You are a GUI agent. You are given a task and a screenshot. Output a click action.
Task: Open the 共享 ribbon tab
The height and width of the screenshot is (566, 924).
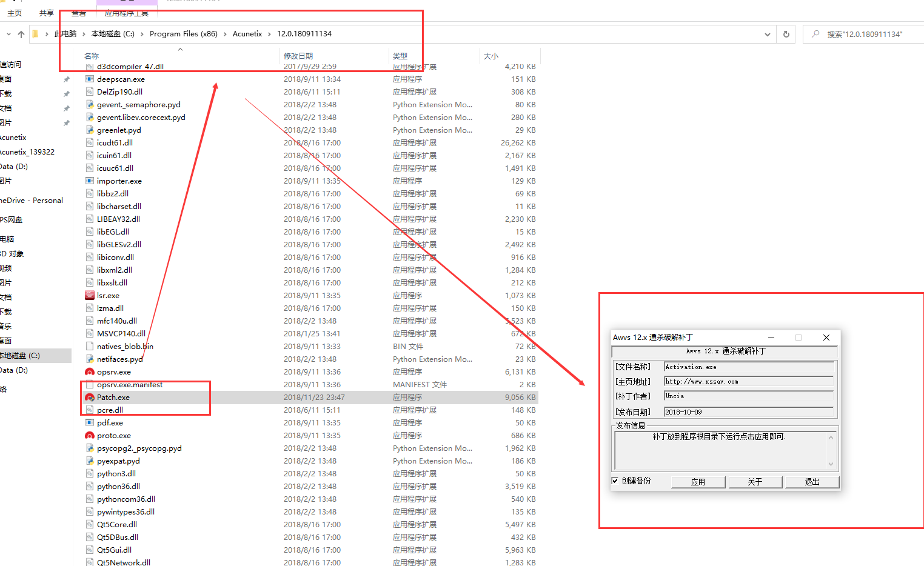tap(47, 13)
